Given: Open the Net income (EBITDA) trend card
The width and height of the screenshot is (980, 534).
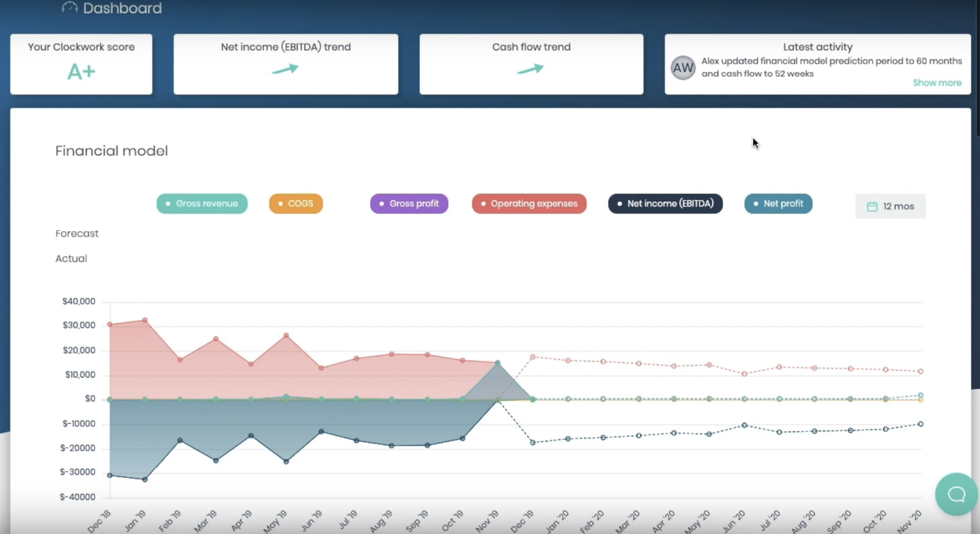Looking at the screenshot, I should point(286,64).
